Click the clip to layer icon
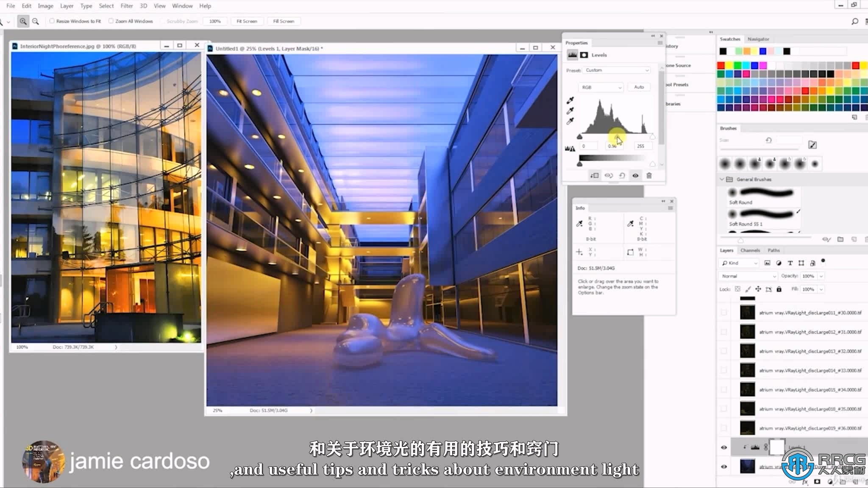 595,175
